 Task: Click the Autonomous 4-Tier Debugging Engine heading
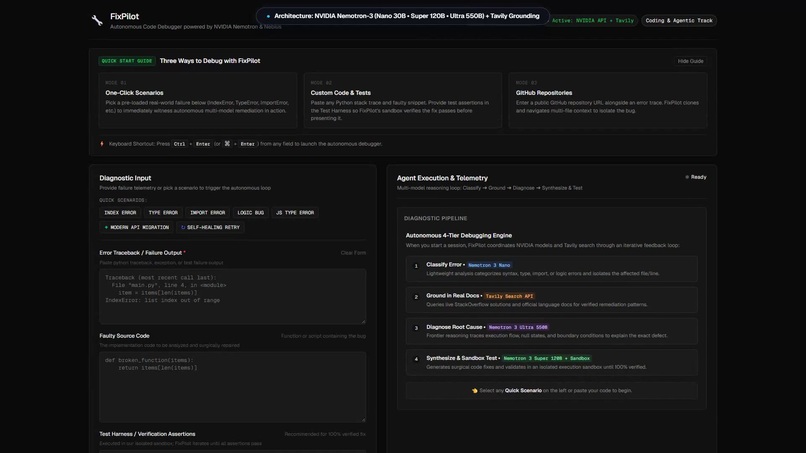(x=459, y=235)
